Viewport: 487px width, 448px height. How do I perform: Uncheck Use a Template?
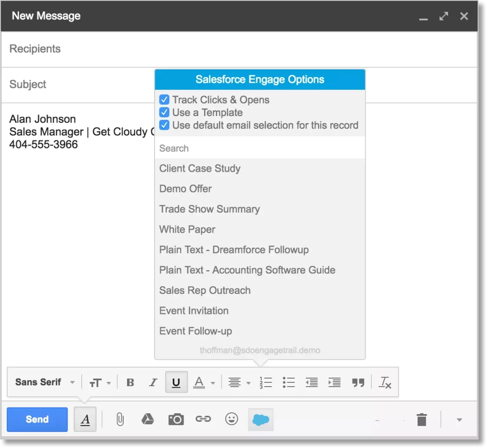164,112
